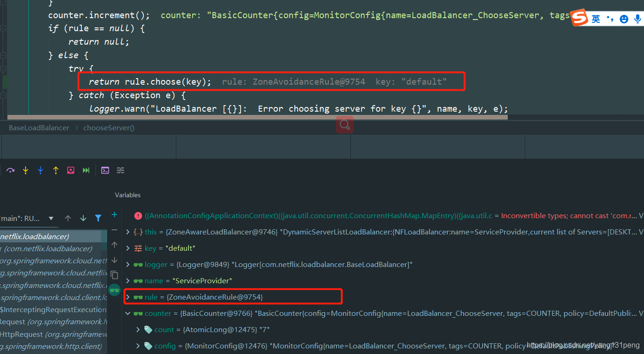644x354 pixels.
Task: Expand the rule ZoneAvoidanceRule variable
Action: (x=127, y=297)
